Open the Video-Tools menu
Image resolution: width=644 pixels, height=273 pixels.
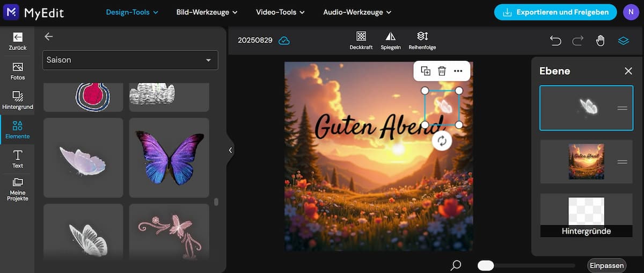coord(280,12)
